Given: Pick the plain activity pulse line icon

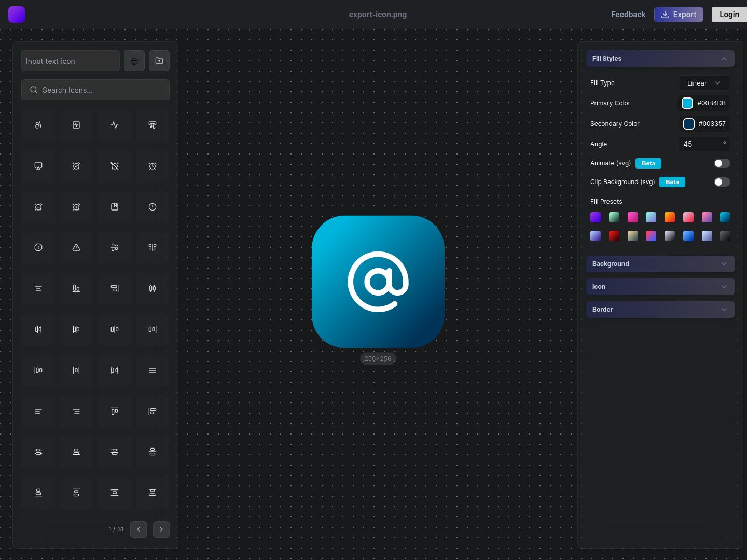Looking at the screenshot, I should tap(115, 125).
